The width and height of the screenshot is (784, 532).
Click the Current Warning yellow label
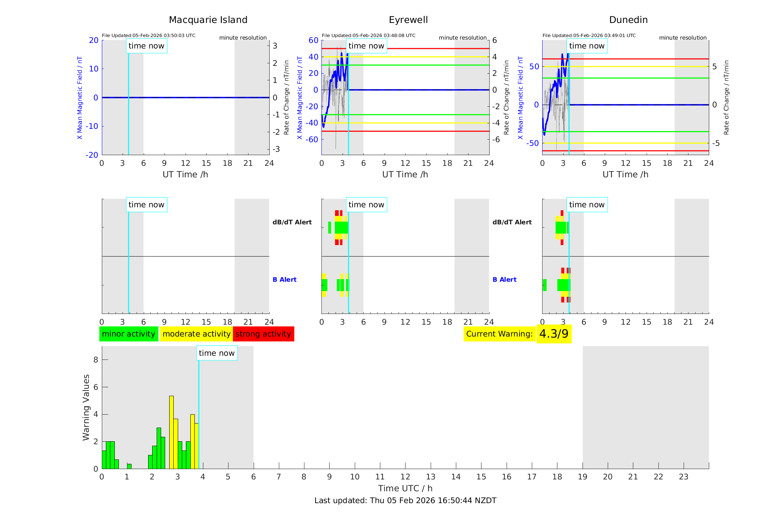coord(499,334)
